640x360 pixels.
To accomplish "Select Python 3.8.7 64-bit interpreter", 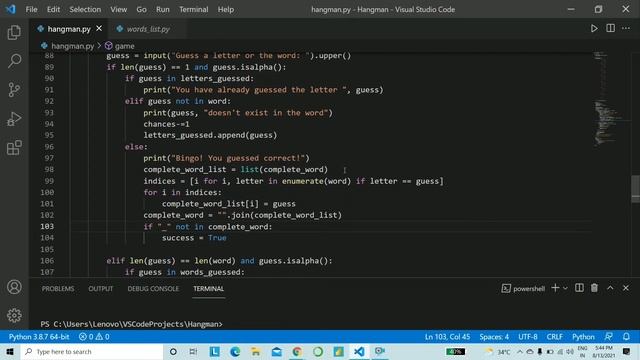I will (x=39, y=337).
